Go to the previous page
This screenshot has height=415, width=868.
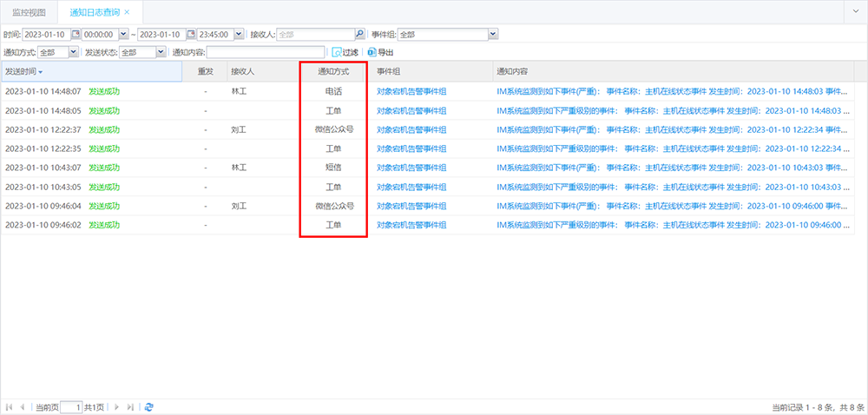point(23,406)
